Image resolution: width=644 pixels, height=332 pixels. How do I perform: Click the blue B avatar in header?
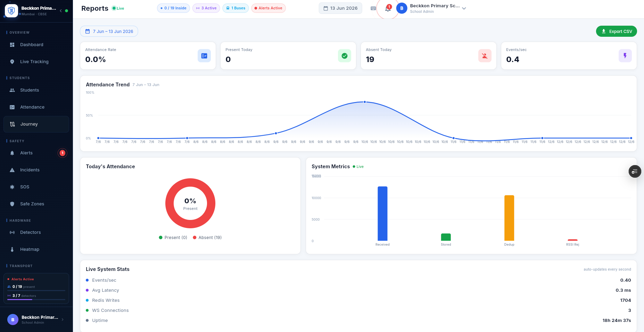[x=402, y=8]
